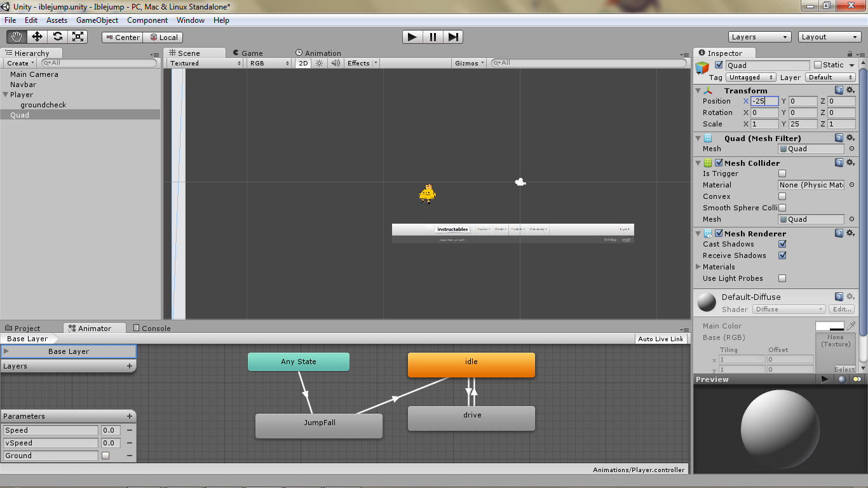This screenshot has width=868, height=488.
Task: Click the Auto Live Link button in Animator
Action: (661, 339)
